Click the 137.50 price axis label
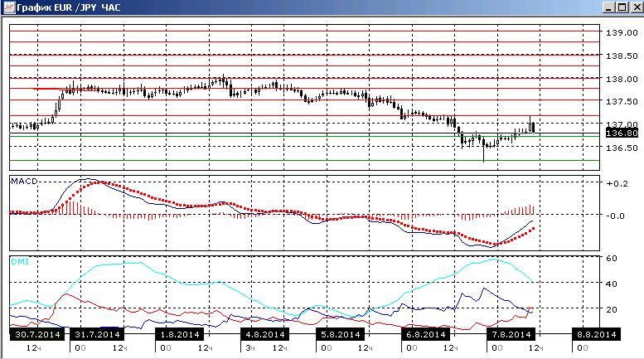This screenshot has height=359, width=644. coord(622,101)
